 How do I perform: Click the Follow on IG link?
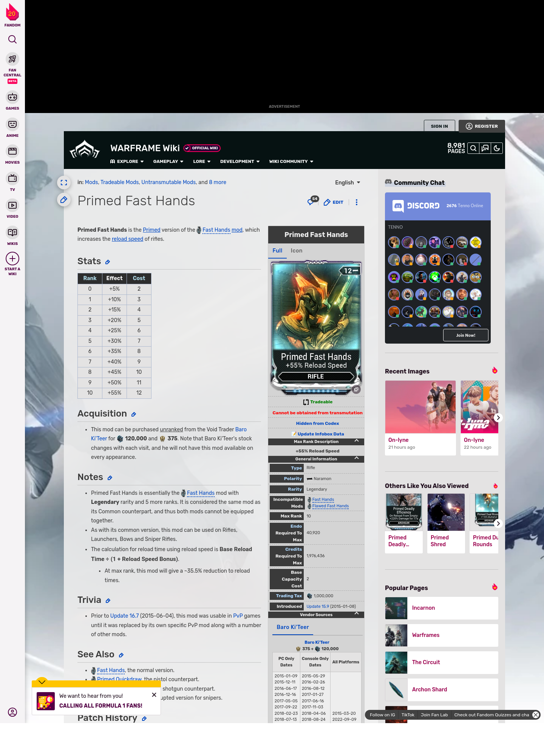pyautogui.click(x=382, y=715)
